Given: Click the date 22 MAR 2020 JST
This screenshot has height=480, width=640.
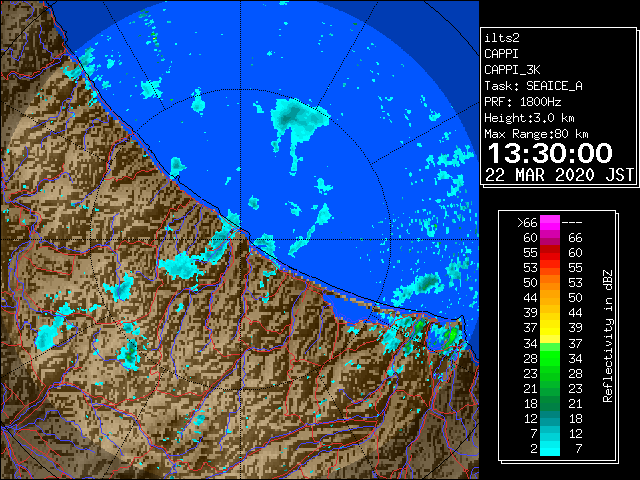Looking at the screenshot, I should pos(559,175).
